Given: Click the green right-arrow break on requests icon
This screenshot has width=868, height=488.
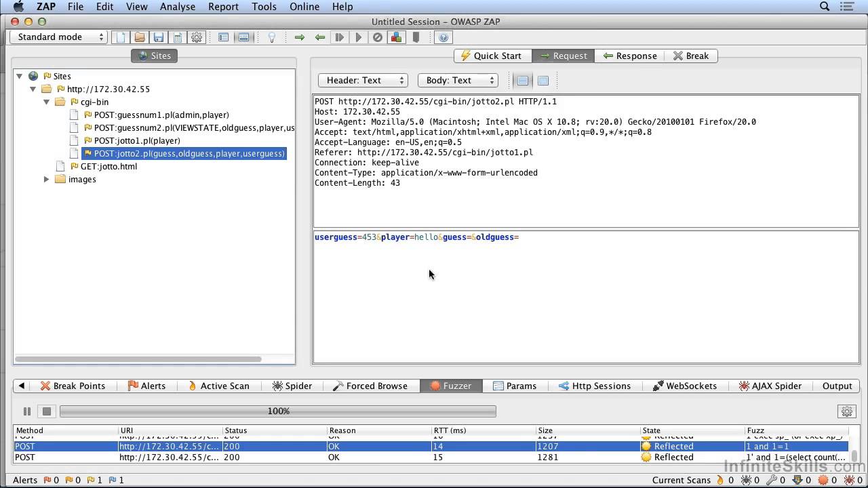Looking at the screenshot, I should (300, 37).
